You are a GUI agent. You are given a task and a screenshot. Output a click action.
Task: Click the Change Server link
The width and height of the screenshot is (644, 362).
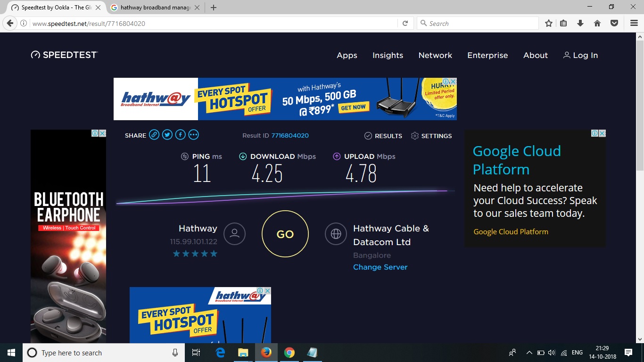point(380,267)
